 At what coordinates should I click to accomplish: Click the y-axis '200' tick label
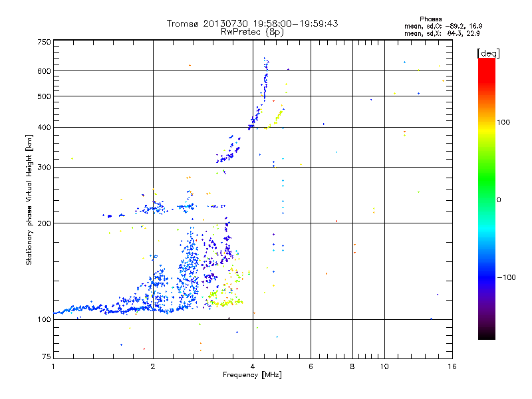[x=44, y=223]
